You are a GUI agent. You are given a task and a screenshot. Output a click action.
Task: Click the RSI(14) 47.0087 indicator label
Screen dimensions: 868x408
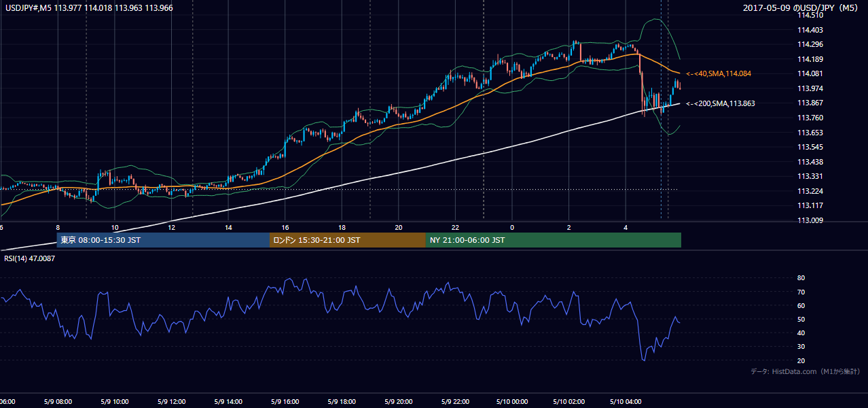tap(30, 259)
